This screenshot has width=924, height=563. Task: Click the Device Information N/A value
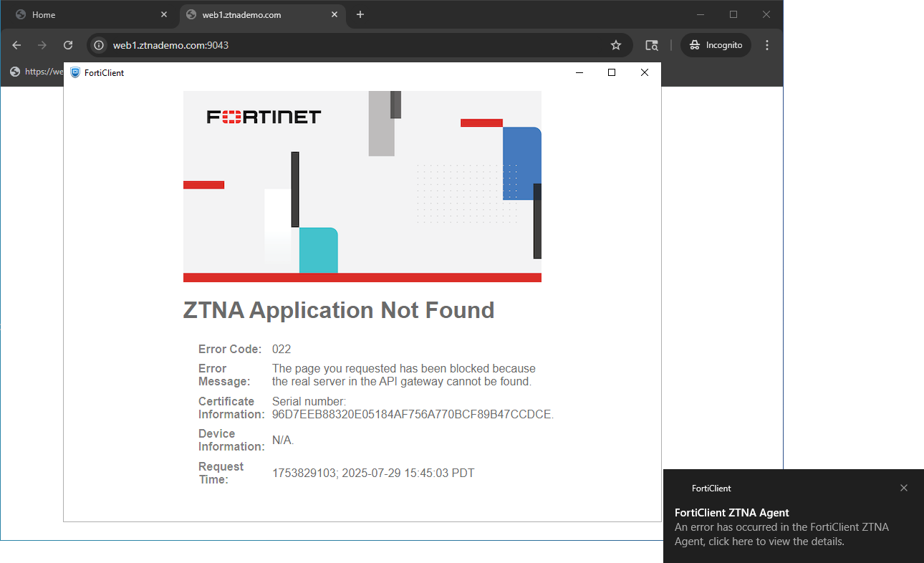tap(283, 441)
